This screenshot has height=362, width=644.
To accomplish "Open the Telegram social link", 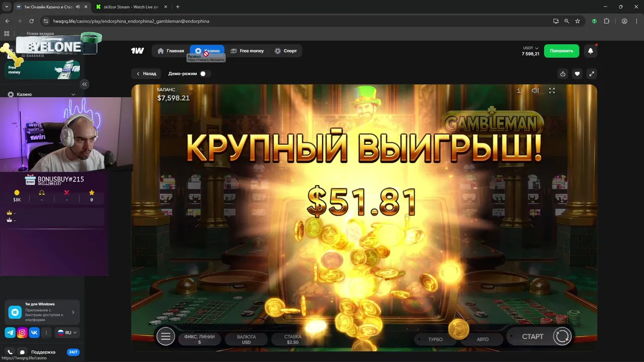I will 10,332.
